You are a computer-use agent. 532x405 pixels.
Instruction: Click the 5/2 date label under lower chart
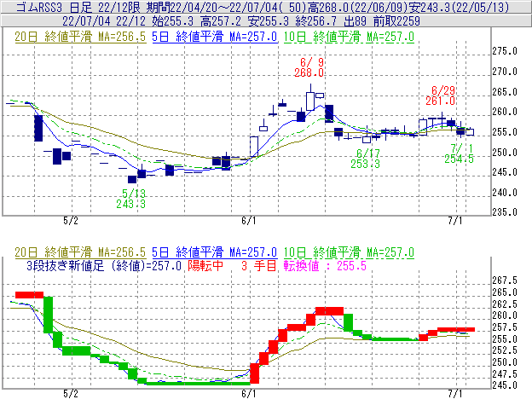[x=71, y=393]
